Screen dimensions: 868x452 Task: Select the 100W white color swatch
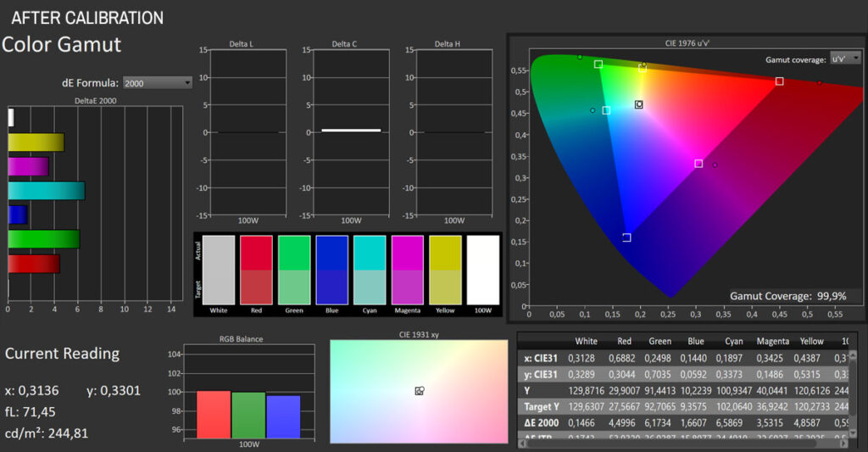pos(482,270)
